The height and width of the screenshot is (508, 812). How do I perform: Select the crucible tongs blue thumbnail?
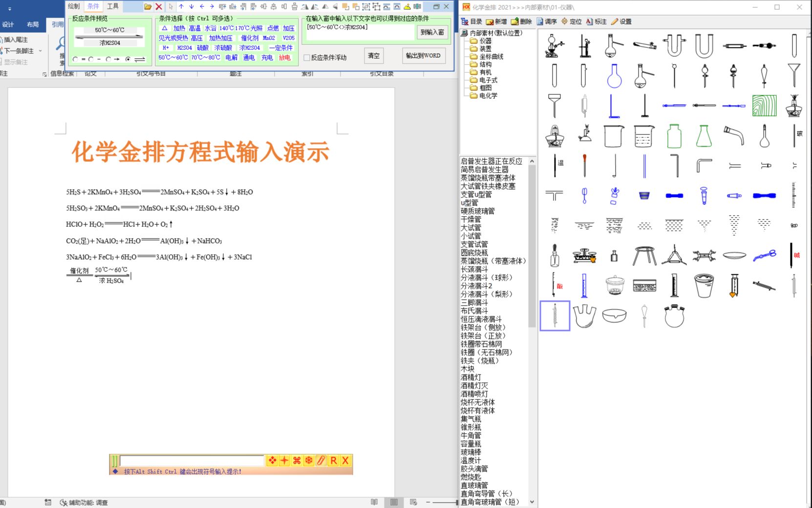[x=764, y=256]
